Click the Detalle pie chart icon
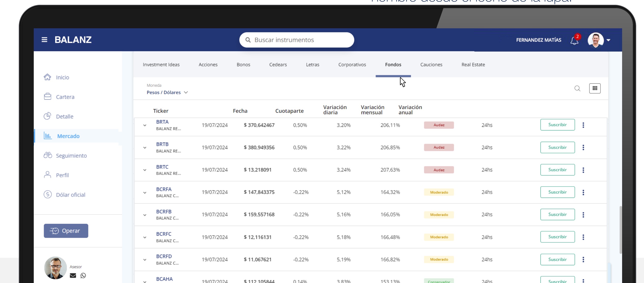The image size is (644, 283). tap(47, 116)
